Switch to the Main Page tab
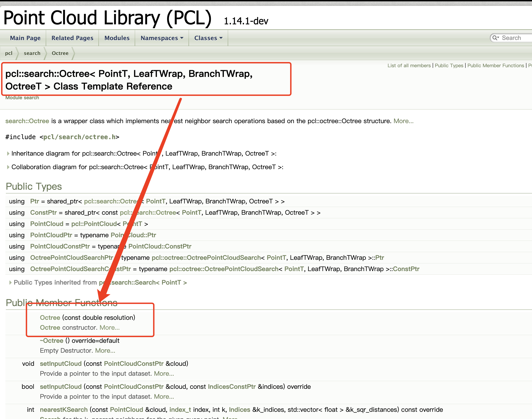This screenshot has width=532, height=419. point(25,38)
